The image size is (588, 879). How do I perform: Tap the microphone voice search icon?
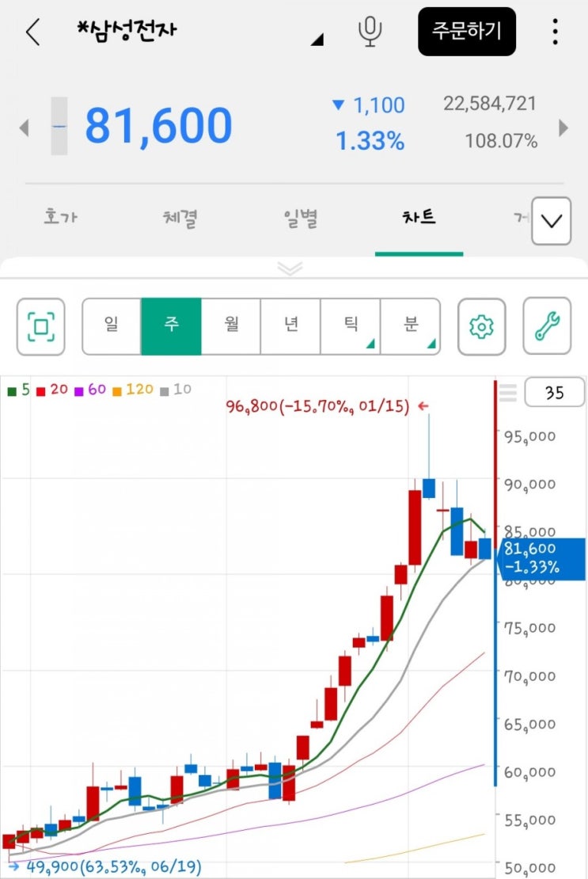click(370, 32)
